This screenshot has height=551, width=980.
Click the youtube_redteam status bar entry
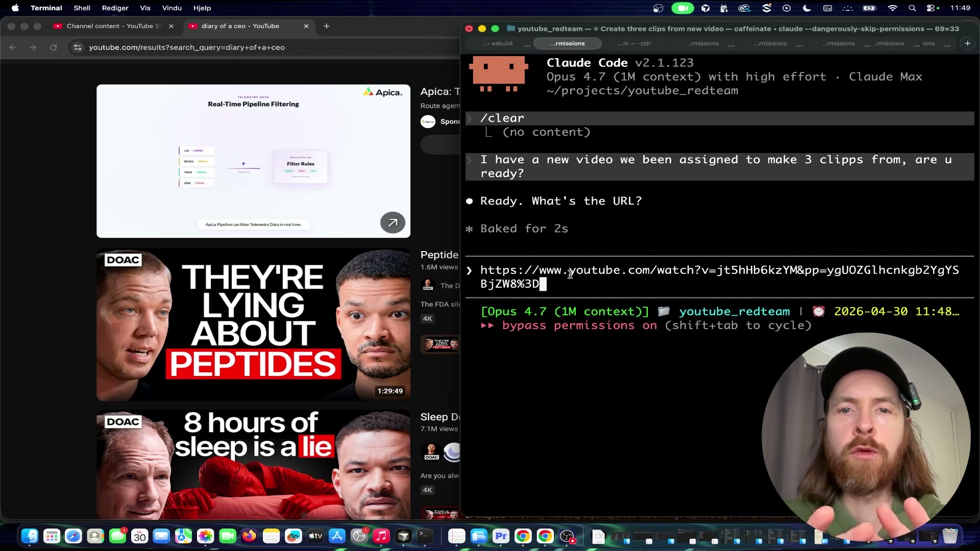[x=734, y=312]
